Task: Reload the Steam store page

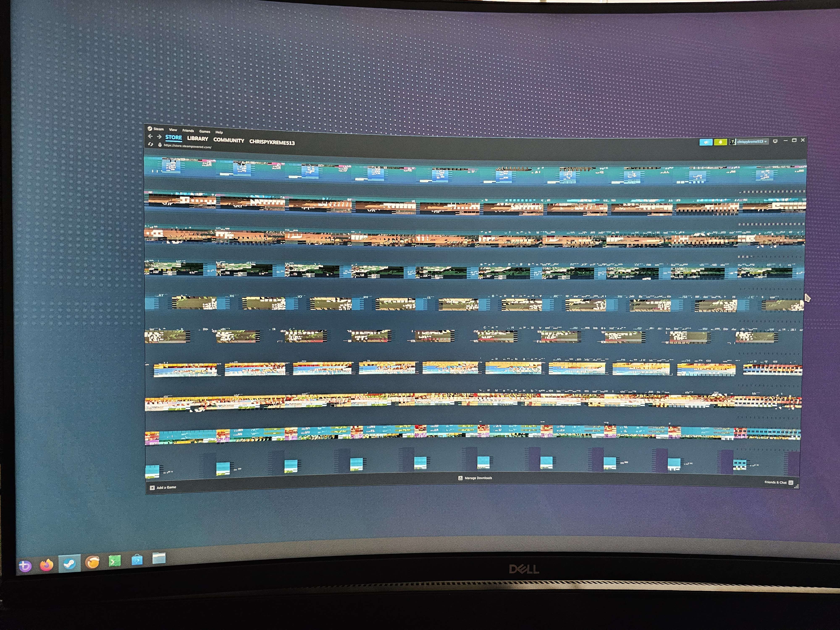Action: click(151, 144)
